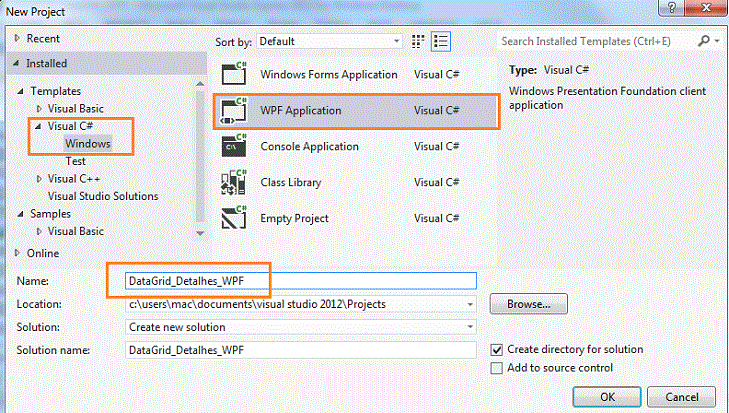
Task: Switch to medium icons list view
Action: click(x=440, y=41)
